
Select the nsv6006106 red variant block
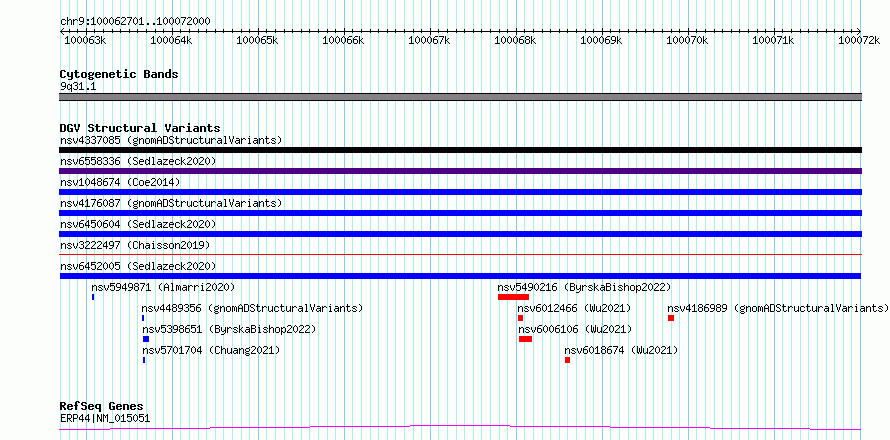(x=526, y=339)
